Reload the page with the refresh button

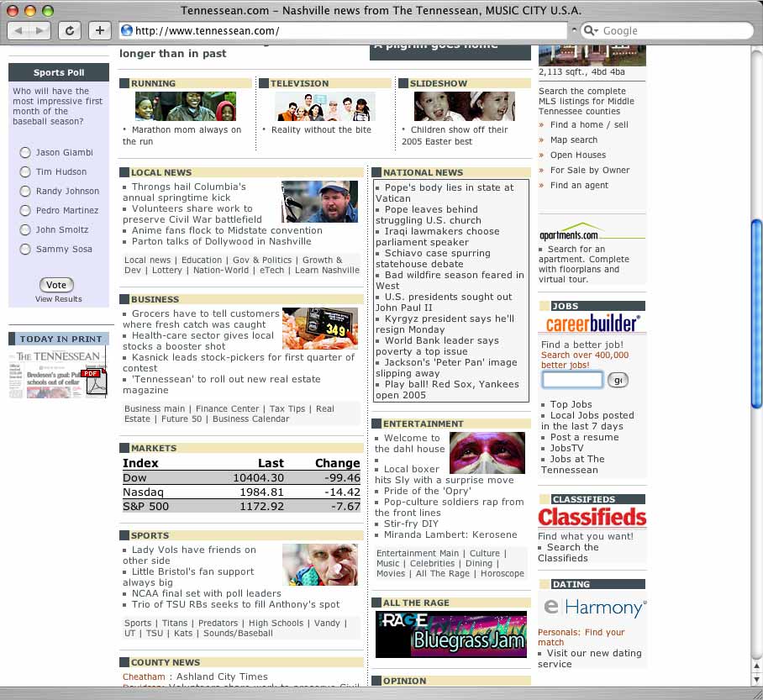point(70,30)
